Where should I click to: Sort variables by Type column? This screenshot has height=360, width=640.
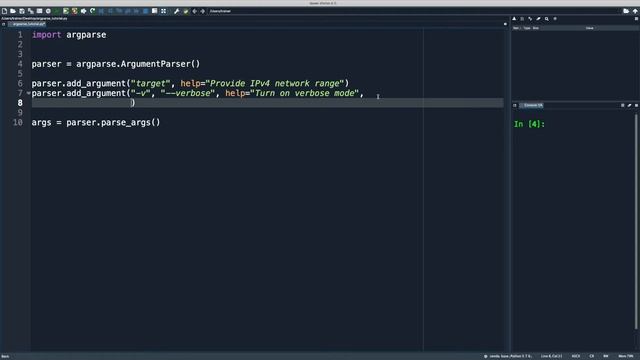point(527,28)
